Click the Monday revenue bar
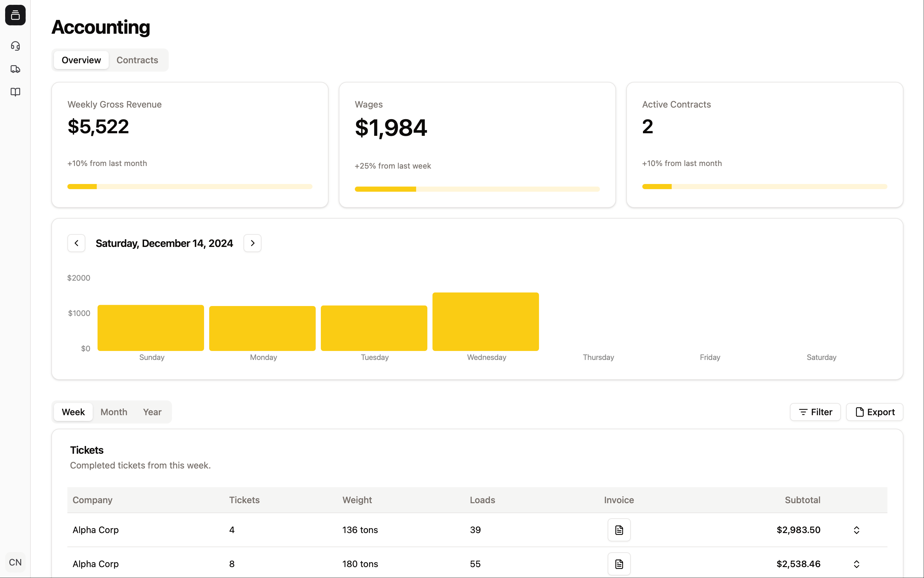 (262, 328)
